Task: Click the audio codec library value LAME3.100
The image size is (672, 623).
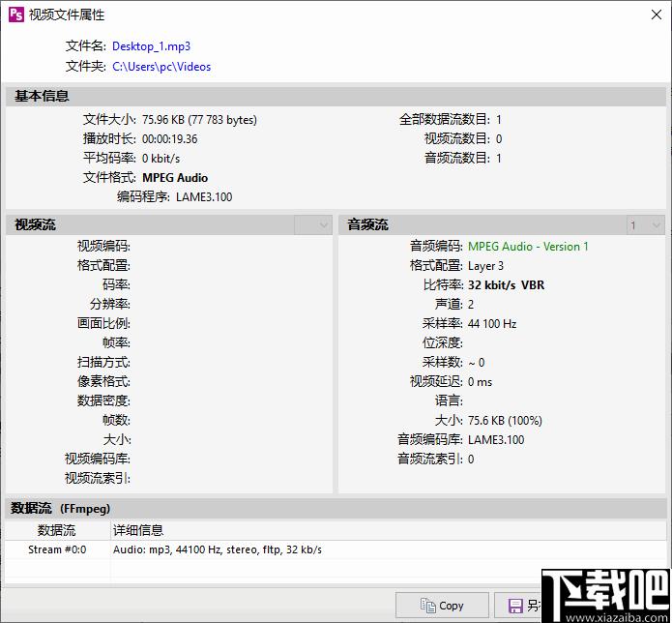Action: [496, 440]
